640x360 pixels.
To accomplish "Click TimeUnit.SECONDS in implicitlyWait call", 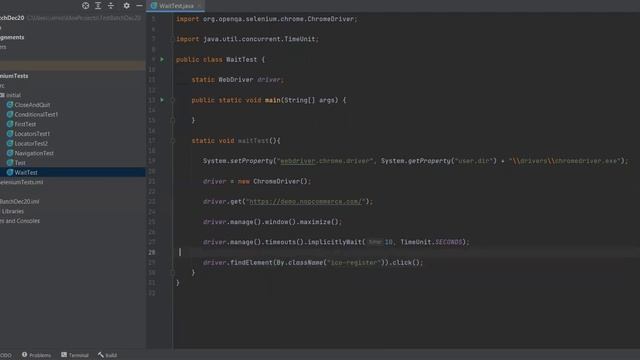I will [x=431, y=242].
